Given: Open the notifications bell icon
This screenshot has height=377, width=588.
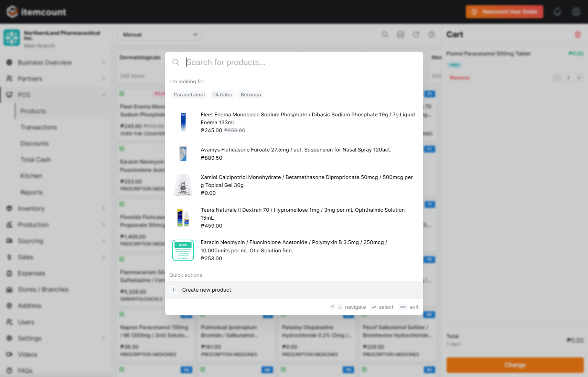Looking at the screenshot, I should pyautogui.click(x=557, y=12).
